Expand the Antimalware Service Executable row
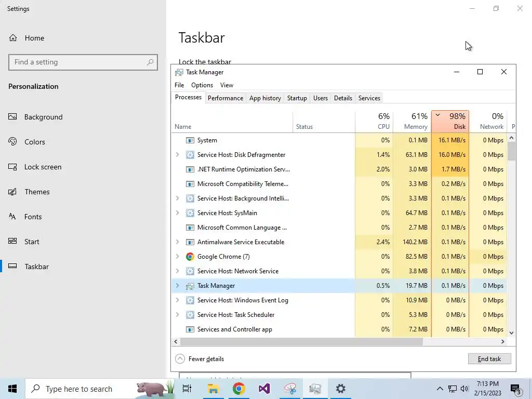Screen dimensions: 532x399 pos(178,242)
